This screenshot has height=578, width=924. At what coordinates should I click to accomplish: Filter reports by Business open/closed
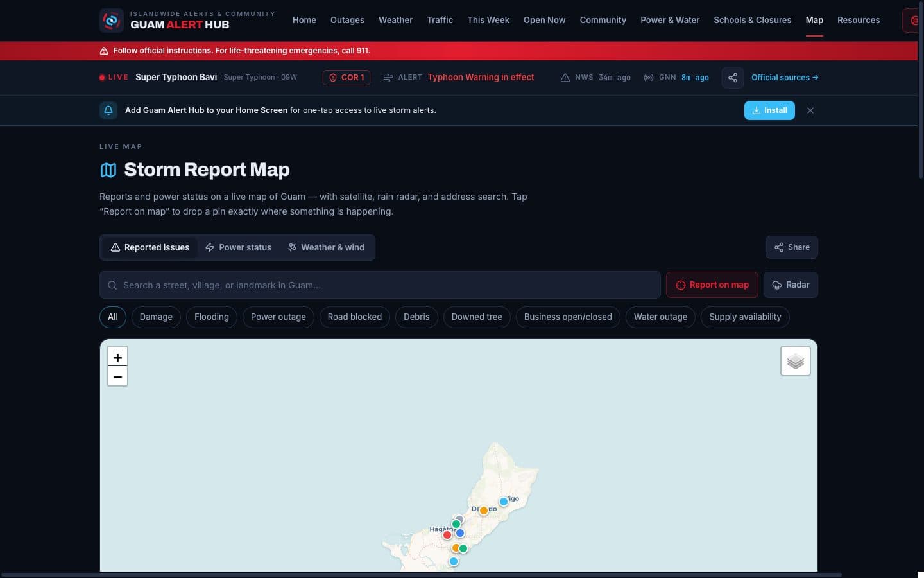coord(568,317)
